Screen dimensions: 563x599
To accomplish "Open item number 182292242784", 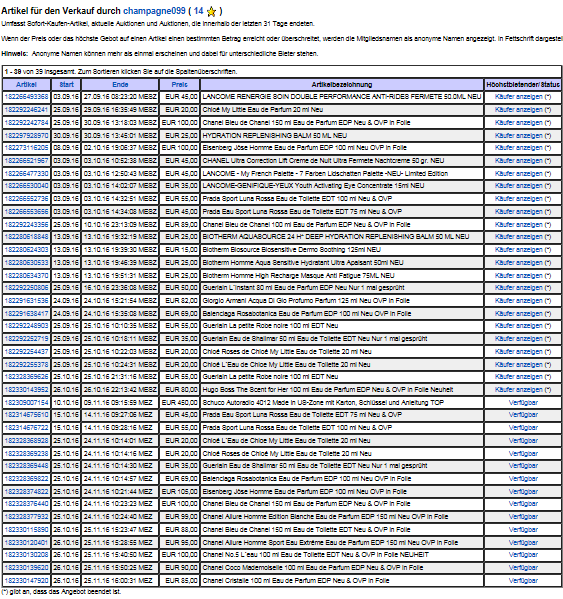I will coord(26,123).
